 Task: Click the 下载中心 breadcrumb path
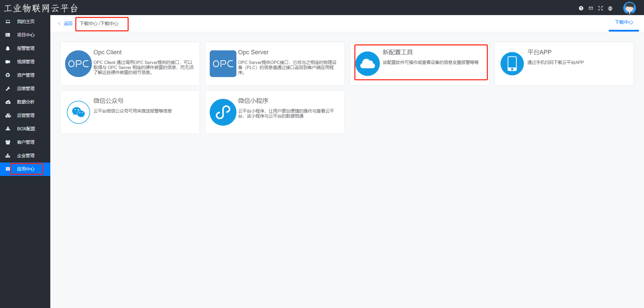pyautogui.click(x=99, y=23)
